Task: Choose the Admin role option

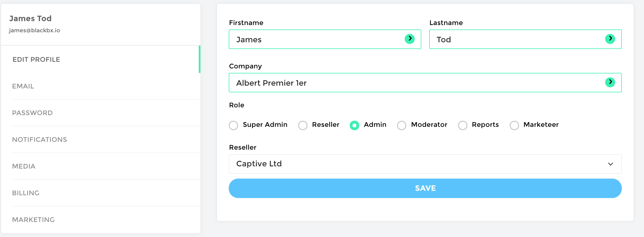Action: tap(354, 125)
